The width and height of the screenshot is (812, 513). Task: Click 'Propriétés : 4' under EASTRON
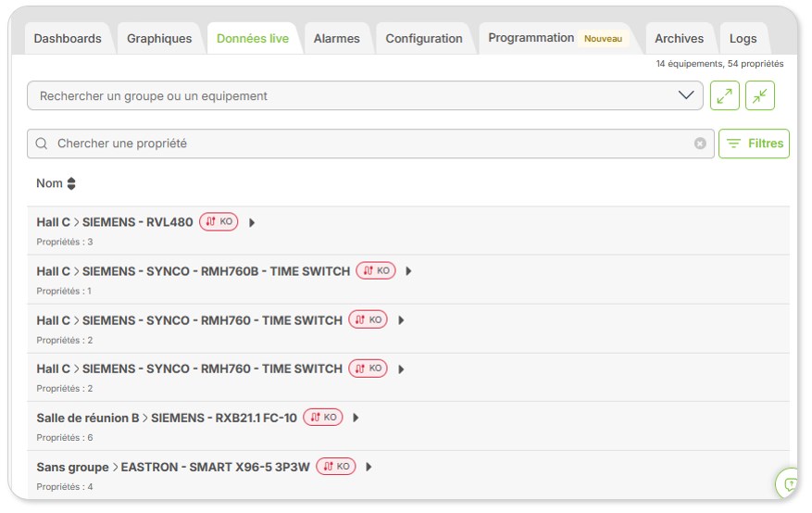(x=64, y=486)
